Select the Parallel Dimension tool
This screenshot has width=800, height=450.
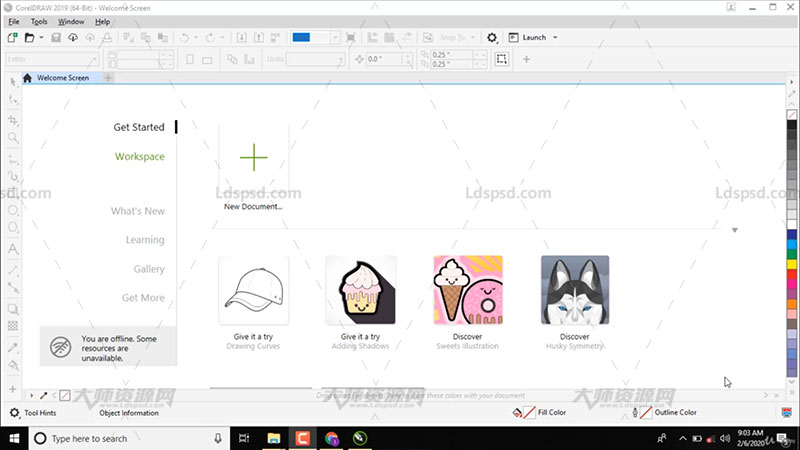click(13, 270)
